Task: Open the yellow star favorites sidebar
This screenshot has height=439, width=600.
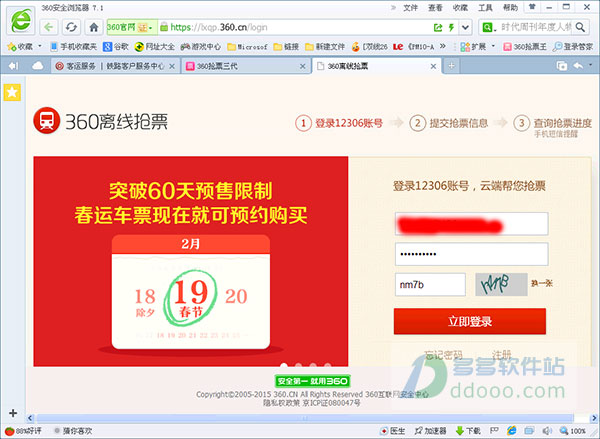Action: (x=12, y=92)
